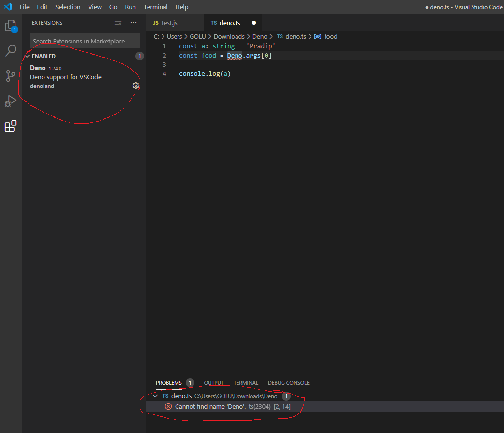The height and width of the screenshot is (433, 504).
Task: Open the Source Control view
Action: click(x=11, y=76)
